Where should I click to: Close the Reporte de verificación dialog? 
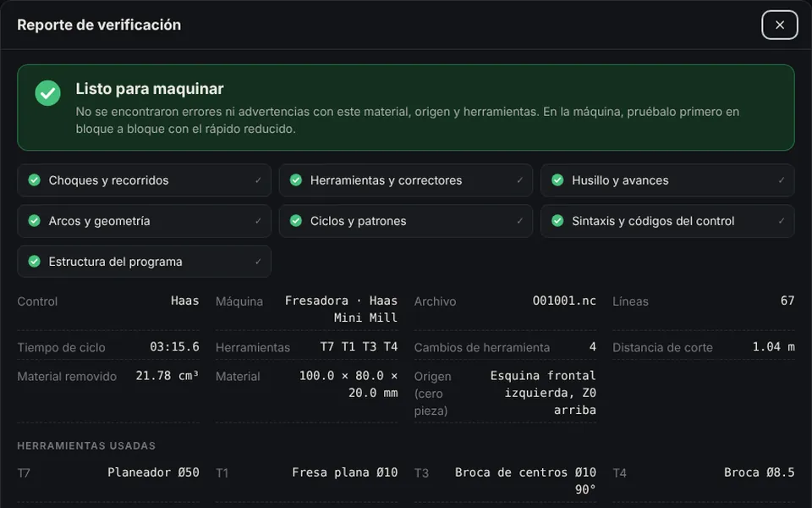tap(779, 25)
